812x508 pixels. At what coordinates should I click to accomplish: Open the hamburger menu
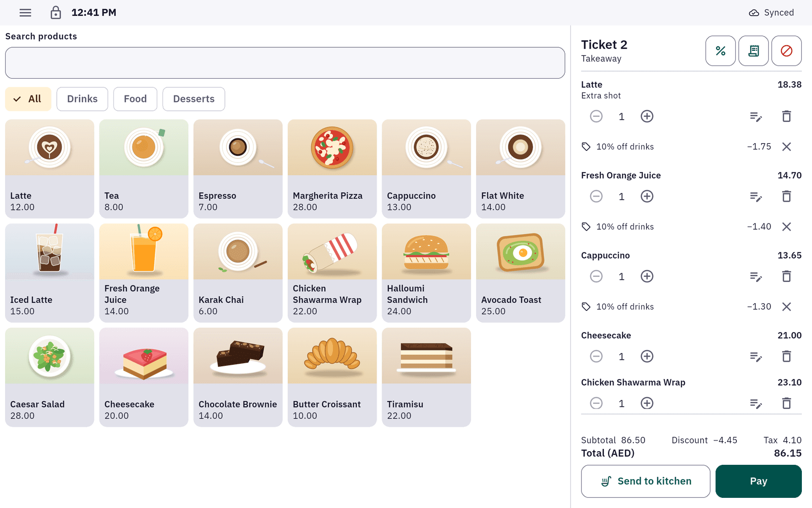pyautogui.click(x=25, y=13)
